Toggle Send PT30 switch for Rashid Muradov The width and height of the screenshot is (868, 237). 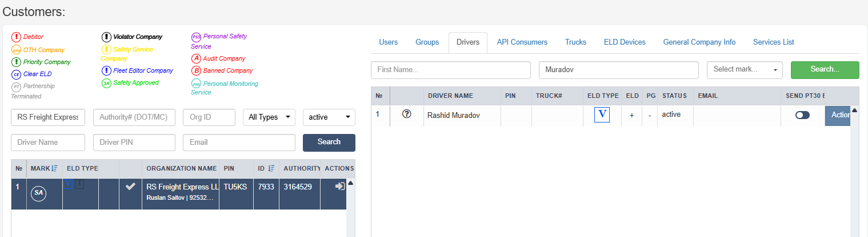point(802,115)
